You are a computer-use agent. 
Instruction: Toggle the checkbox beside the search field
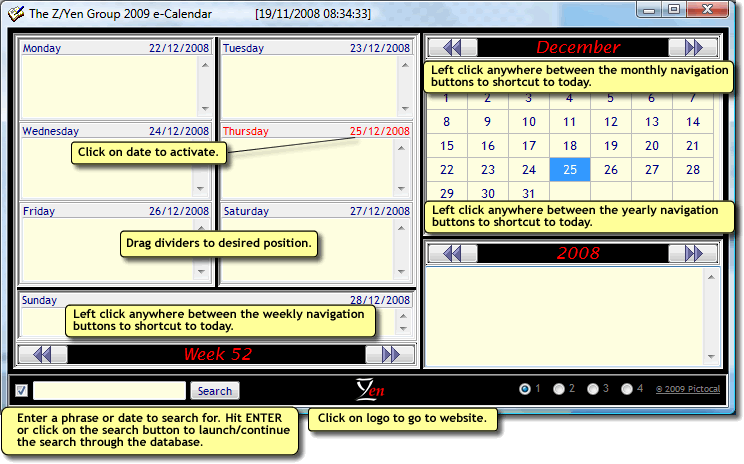click(21, 390)
